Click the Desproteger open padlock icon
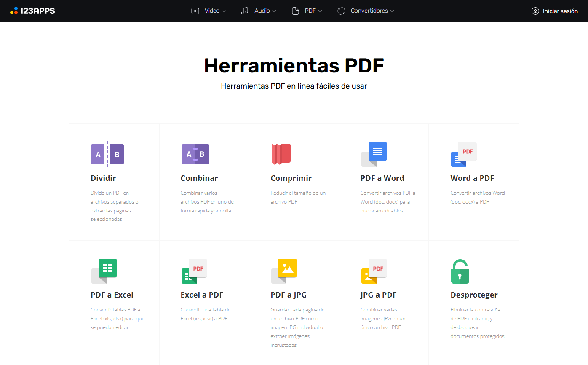This screenshot has height=365, width=588. 460,271
